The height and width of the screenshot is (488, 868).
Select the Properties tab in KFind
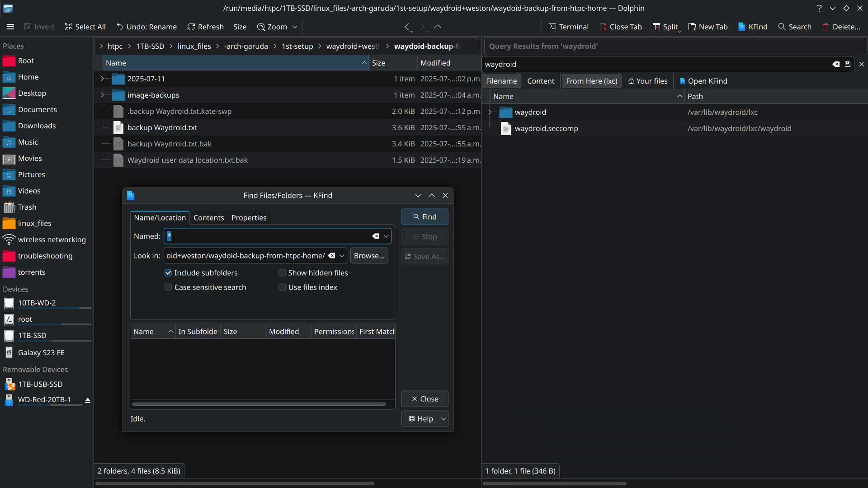coord(249,218)
